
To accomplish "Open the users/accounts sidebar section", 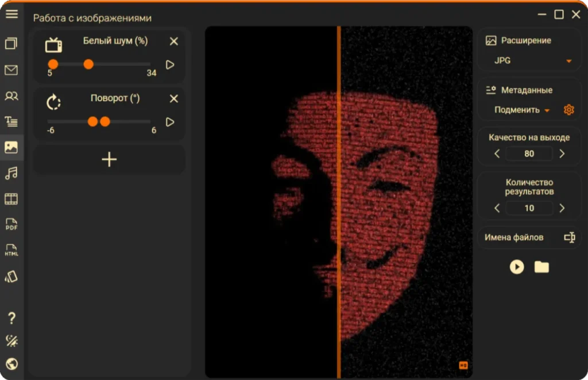I will click(x=11, y=96).
